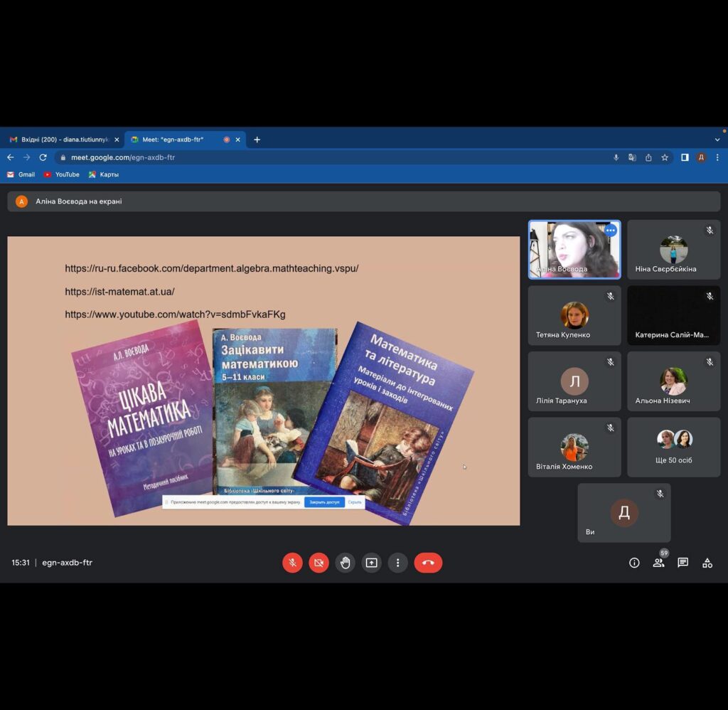Go forward in browser history
Viewport: 728px width, 710px height.
[26, 157]
